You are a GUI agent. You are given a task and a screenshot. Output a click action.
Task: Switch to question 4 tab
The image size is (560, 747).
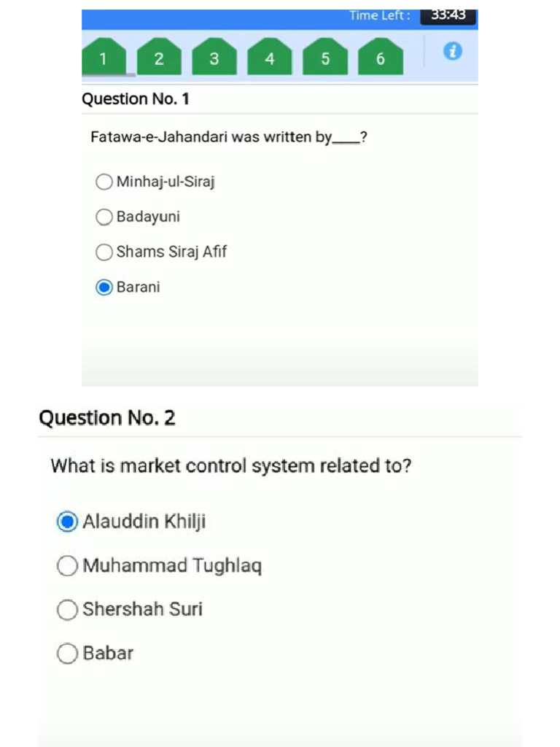[270, 58]
